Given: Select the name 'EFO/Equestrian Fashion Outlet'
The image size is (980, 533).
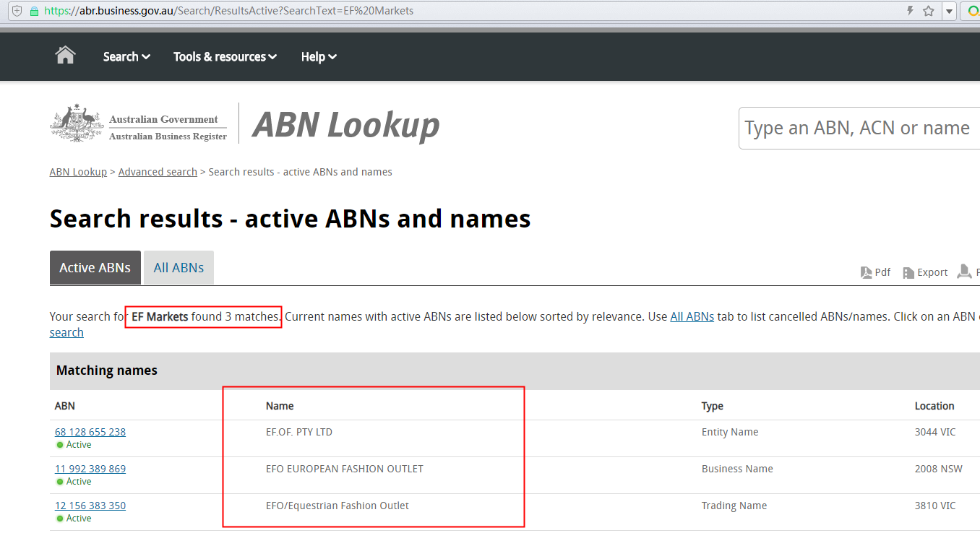Looking at the screenshot, I should click(338, 506).
